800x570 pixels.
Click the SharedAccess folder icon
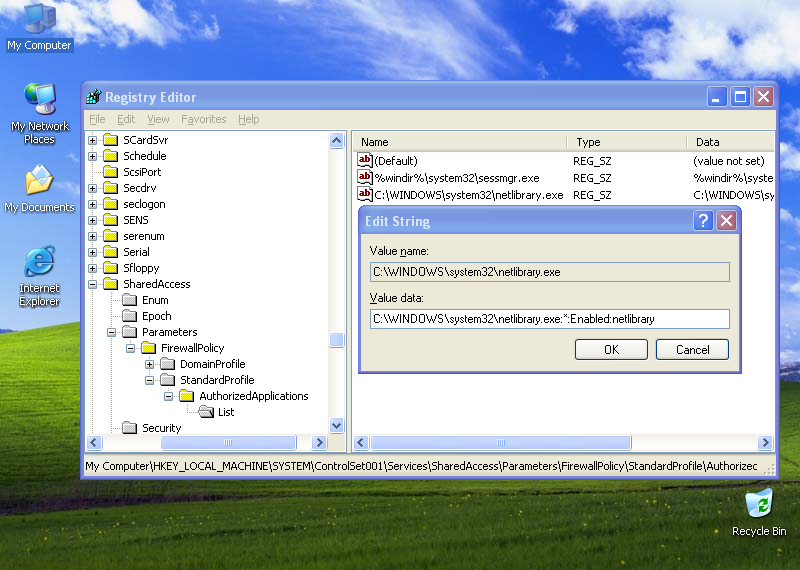[111, 284]
